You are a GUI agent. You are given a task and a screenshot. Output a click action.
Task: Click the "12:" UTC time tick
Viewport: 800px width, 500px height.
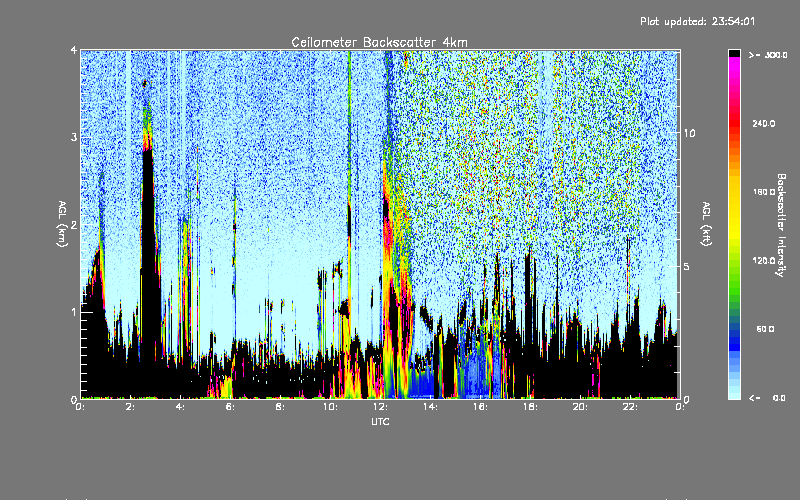pyautogui.click(x=380, y=407)
